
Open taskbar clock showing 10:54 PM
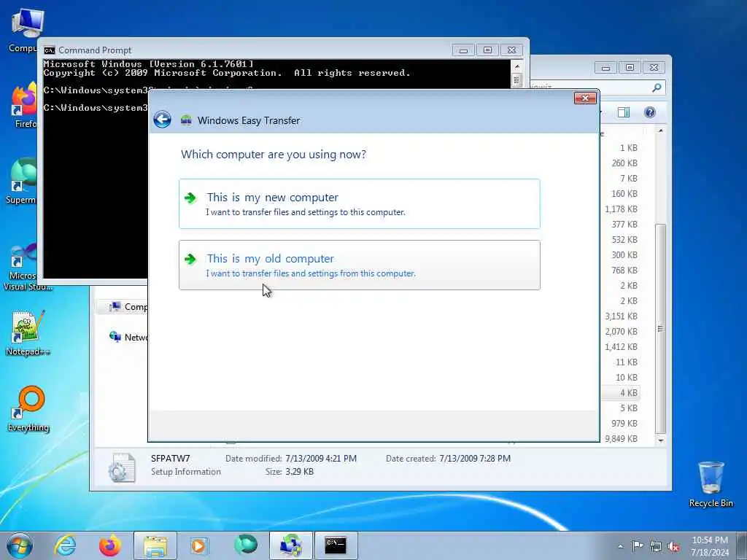[710, 546]
